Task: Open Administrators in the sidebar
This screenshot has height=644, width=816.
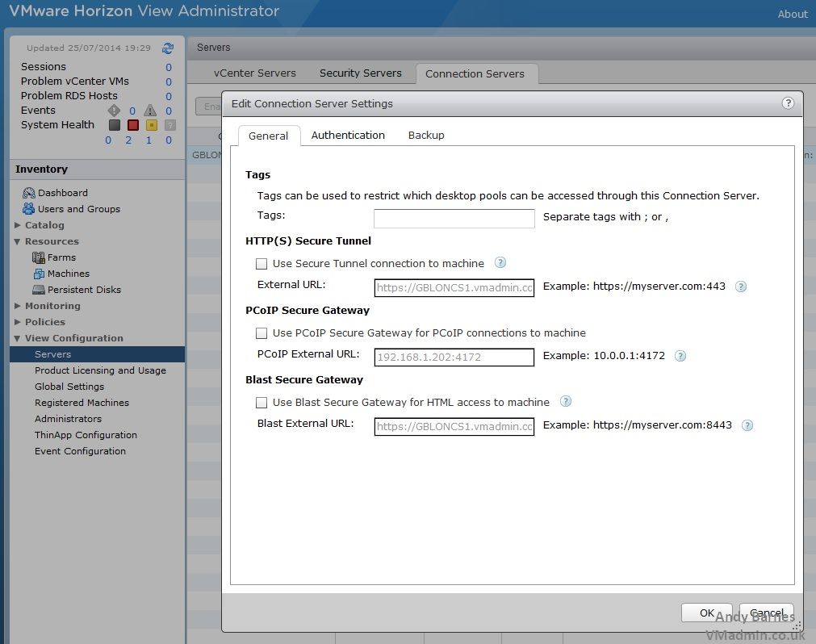Action: [x=68, y=419]
